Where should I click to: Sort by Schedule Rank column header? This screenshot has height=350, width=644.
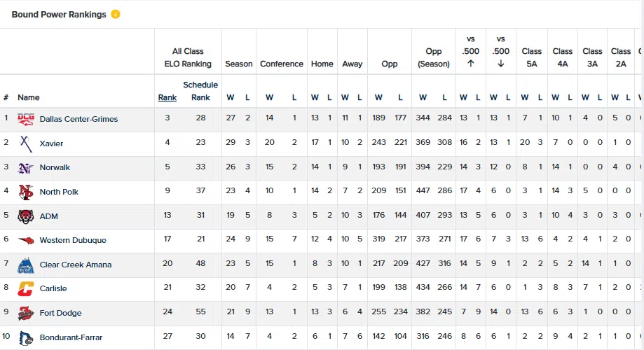coord(200,91)
